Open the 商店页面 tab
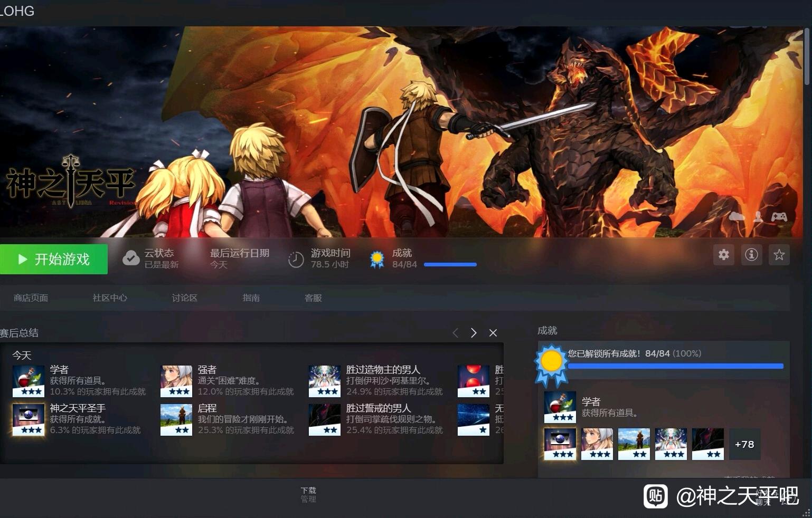This screenshot has width=812, height=518. pos(31,298)
